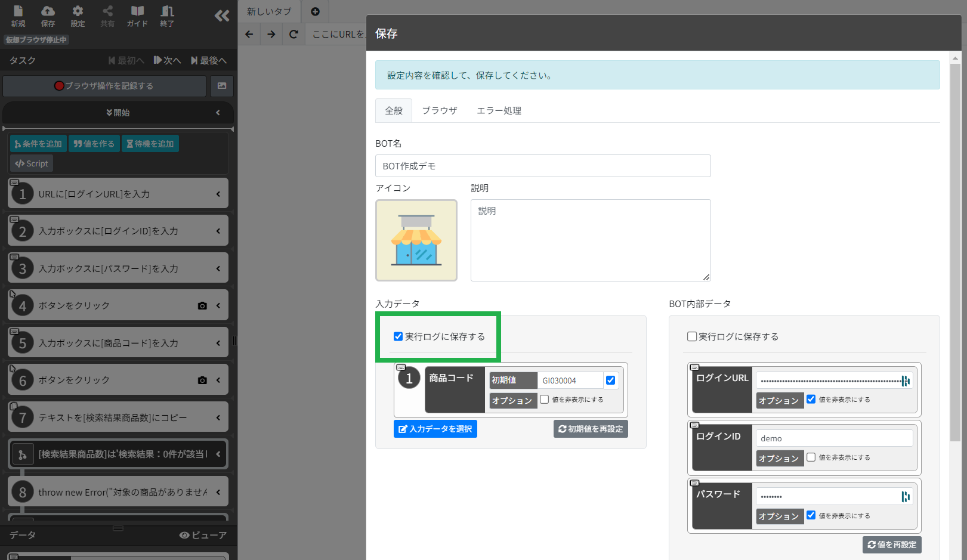Switch to the エラー処理 tab
Screen dimensions: 967x560
point(499,110)
